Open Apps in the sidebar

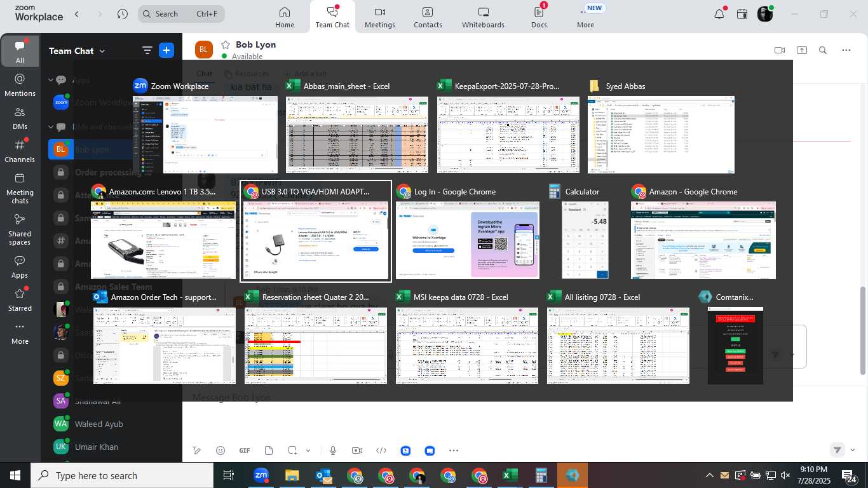(20, 267)
